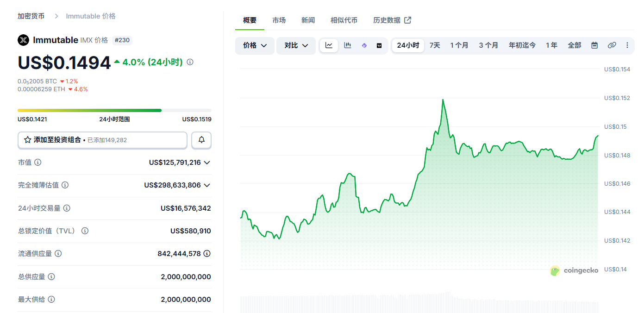
Task: Open the calendar date range picker
Action: (595, 45)
